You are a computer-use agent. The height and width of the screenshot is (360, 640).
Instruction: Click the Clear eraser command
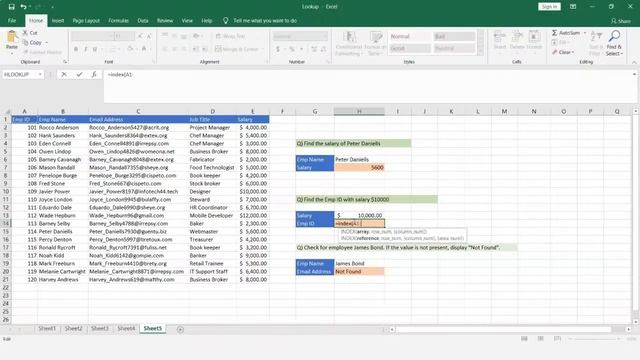pos(562,52)
